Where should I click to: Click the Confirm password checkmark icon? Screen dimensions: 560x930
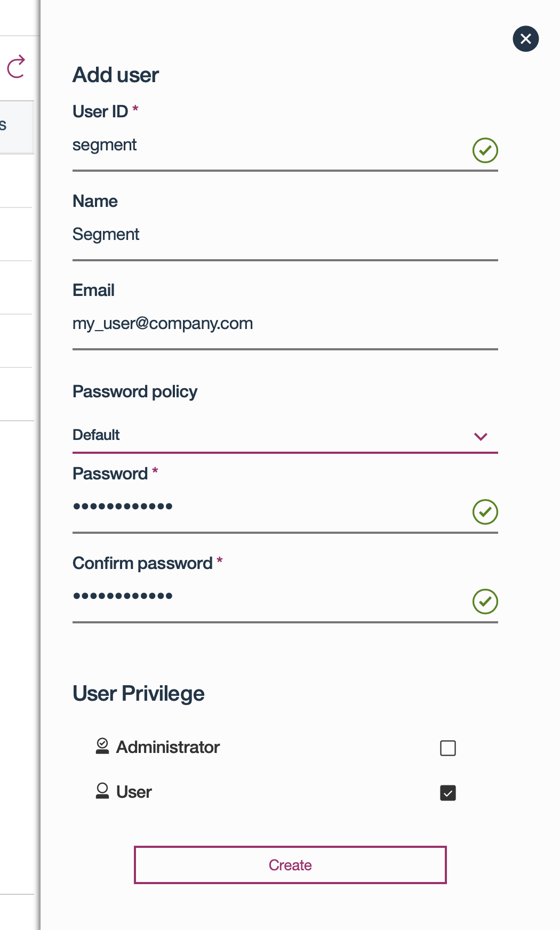click(485, 602)
